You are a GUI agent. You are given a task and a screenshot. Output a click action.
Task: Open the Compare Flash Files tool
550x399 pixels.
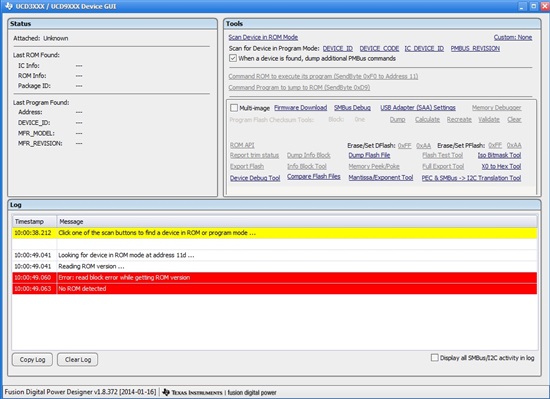click(314, 177)
